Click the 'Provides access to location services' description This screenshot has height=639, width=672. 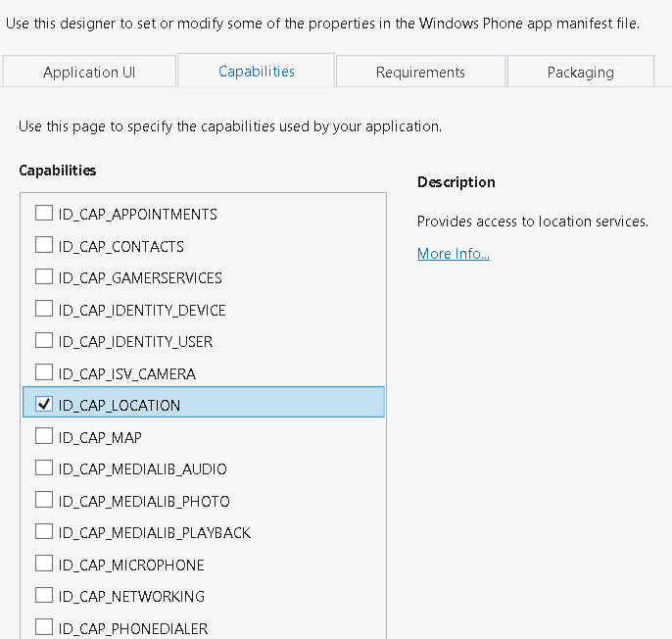point(533,221)
